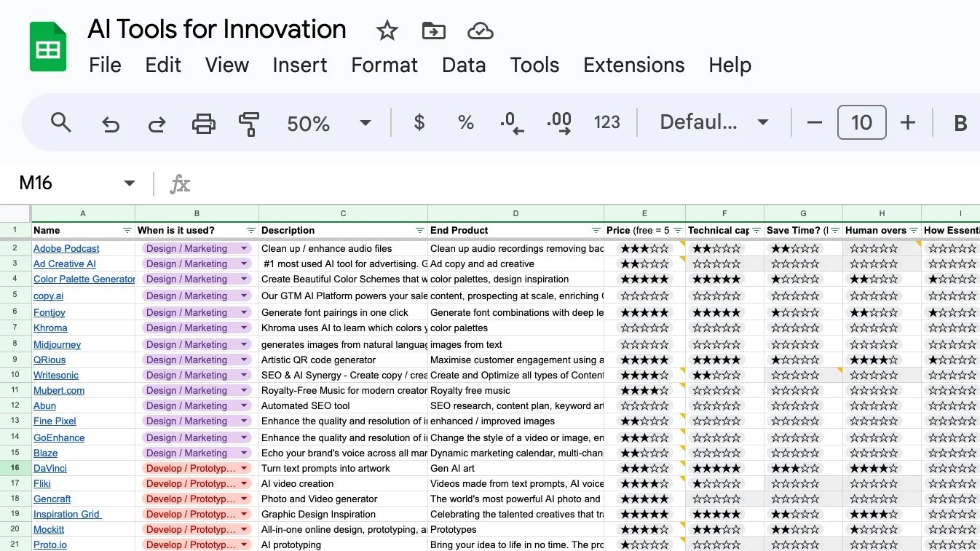Open the Data menu

click(x=464, y=65)
